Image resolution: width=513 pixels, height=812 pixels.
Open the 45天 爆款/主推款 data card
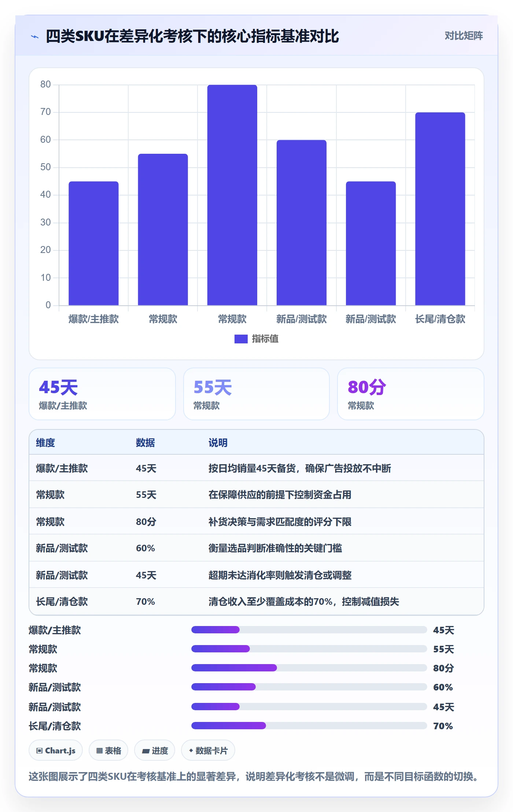coord(102,394)
